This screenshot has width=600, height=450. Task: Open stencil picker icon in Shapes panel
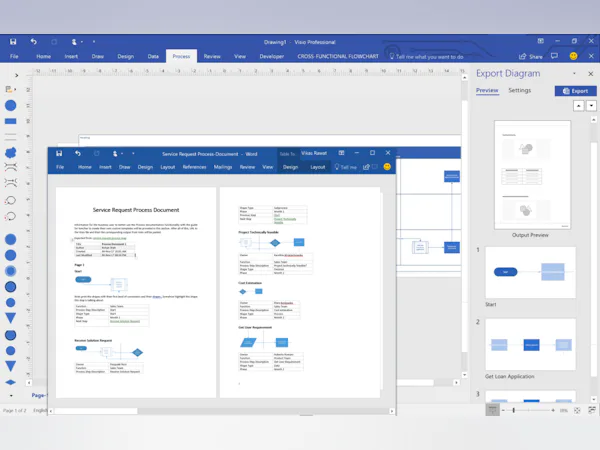(x=10, y=90)
